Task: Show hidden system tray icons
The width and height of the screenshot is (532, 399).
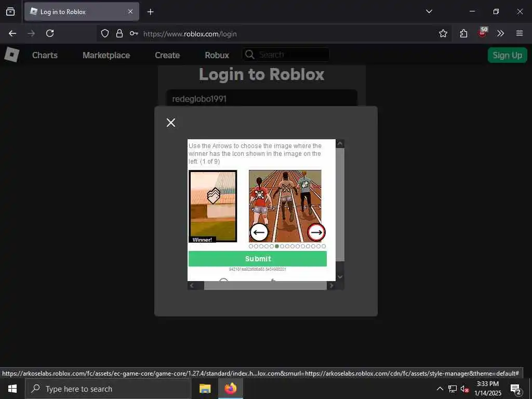Action: [440, 389]
